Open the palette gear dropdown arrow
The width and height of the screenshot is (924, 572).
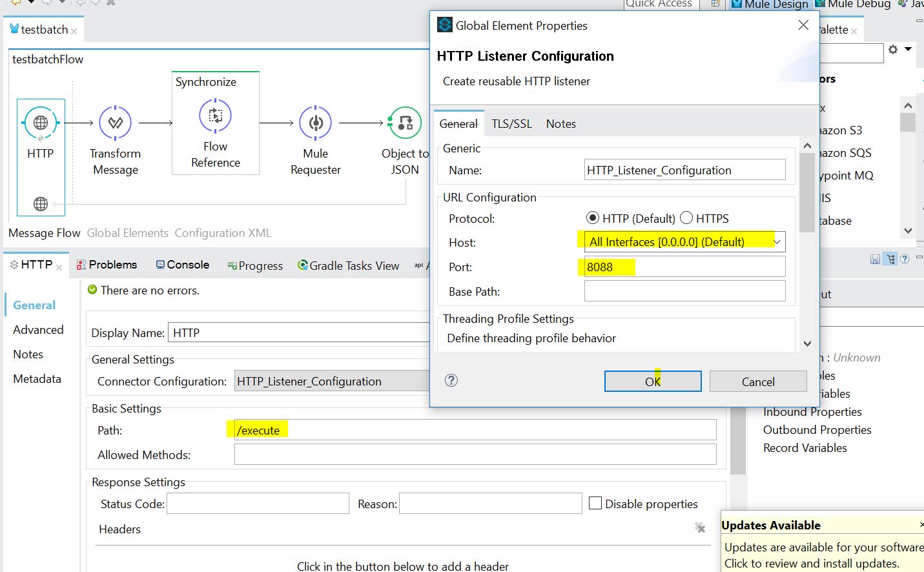908,49
